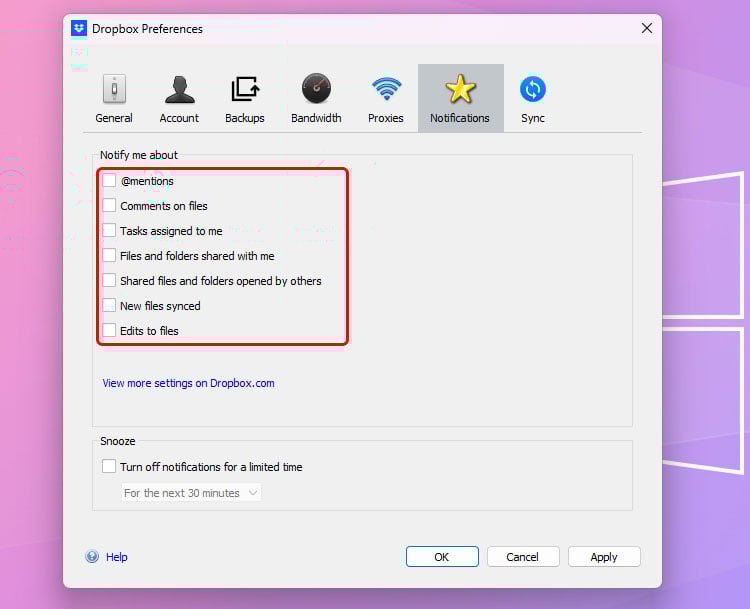This screenshot has width=750, height=609.
Task: Click the blue Help question mark icon
Action: pyautogui.click(x=92, y=556)
